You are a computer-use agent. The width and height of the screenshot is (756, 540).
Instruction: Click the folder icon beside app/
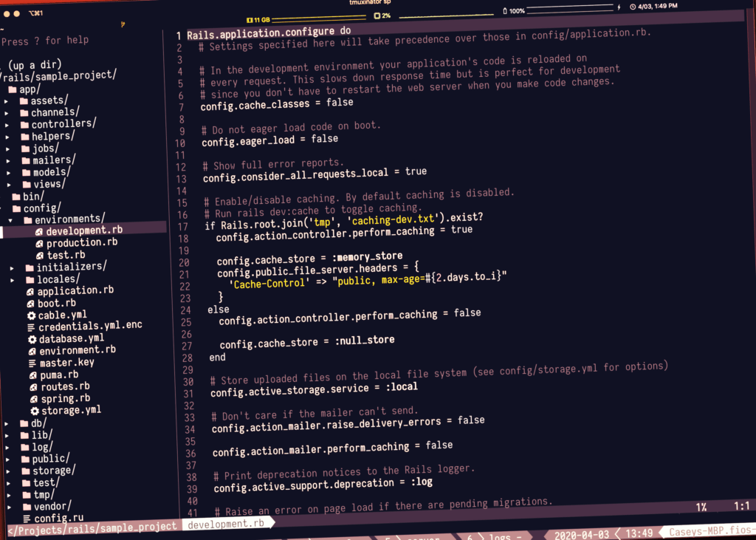click(13, 89)
